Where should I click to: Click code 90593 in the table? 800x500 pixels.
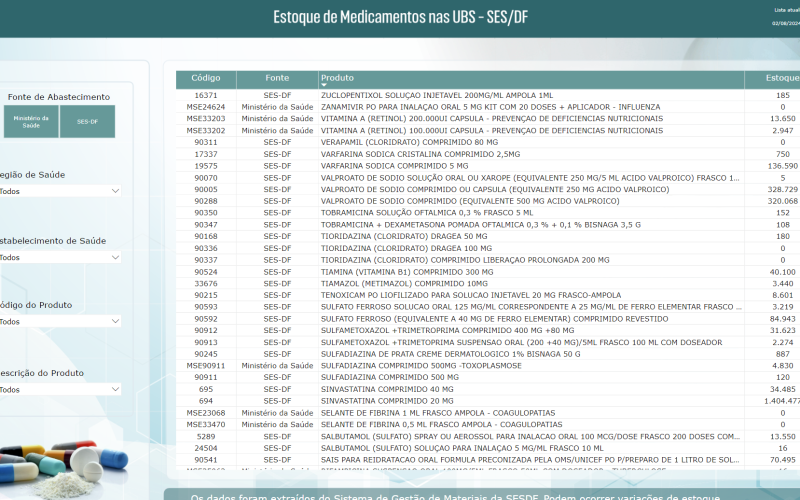click(x=206, y=307)
